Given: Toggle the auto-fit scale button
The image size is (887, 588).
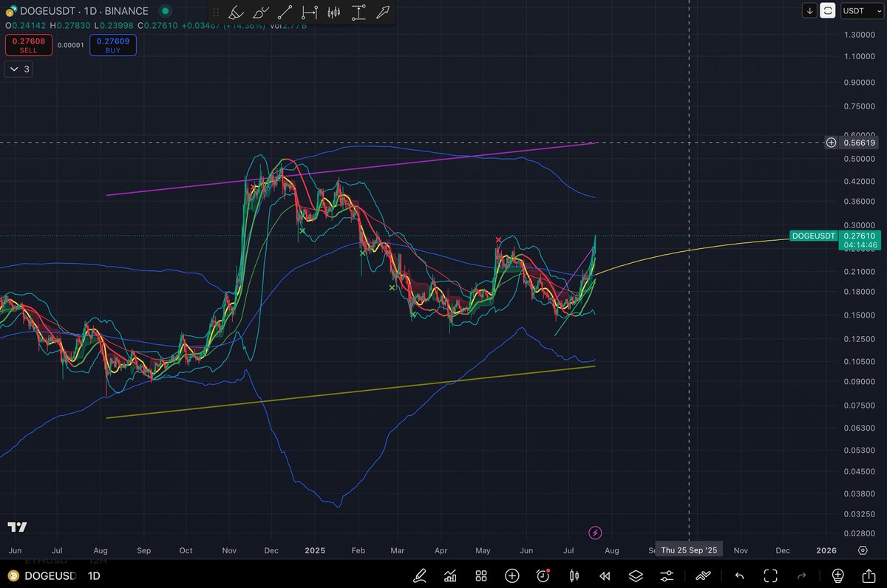Looking at the screenshot, I should (x=829, y=11).
